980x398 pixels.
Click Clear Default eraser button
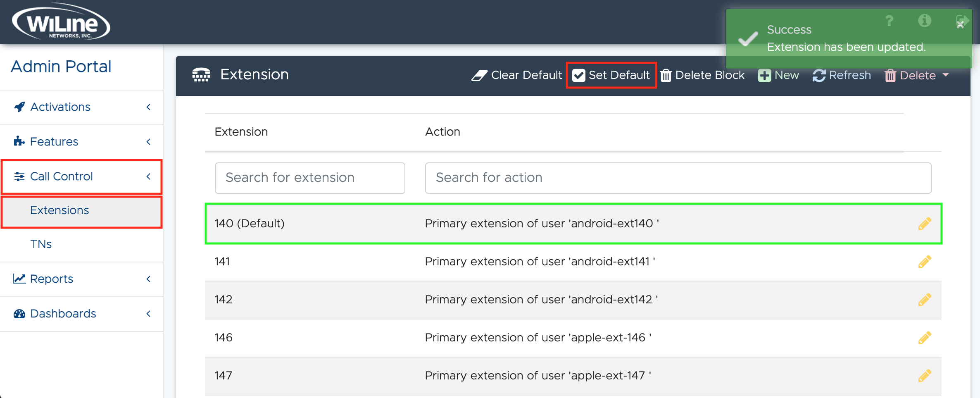(x=517, y=75)
